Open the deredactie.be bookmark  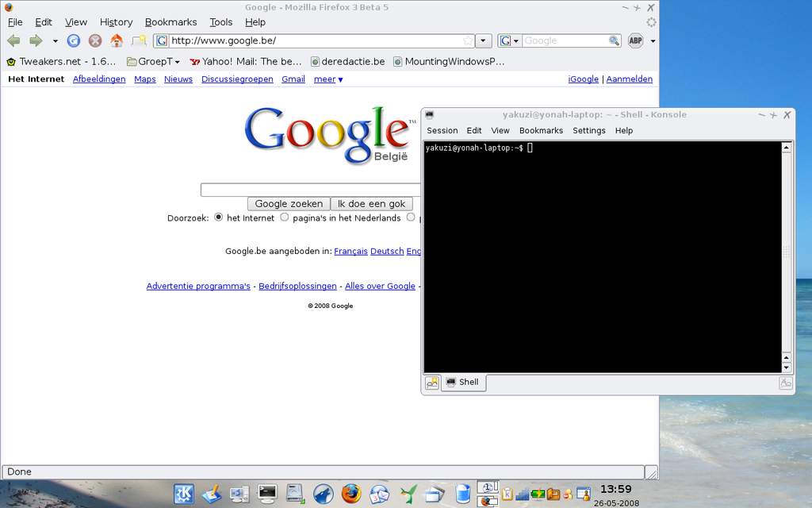coord(348,62)
